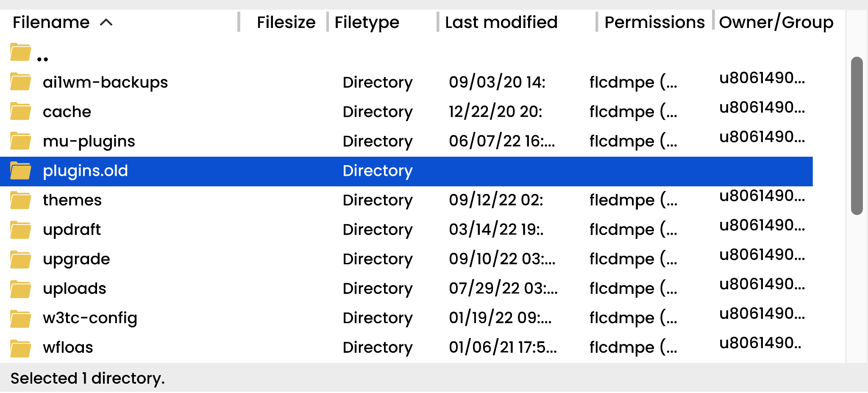Screen dimensions: 868x393
Task: Select the themes directory name
Action: 72,200
